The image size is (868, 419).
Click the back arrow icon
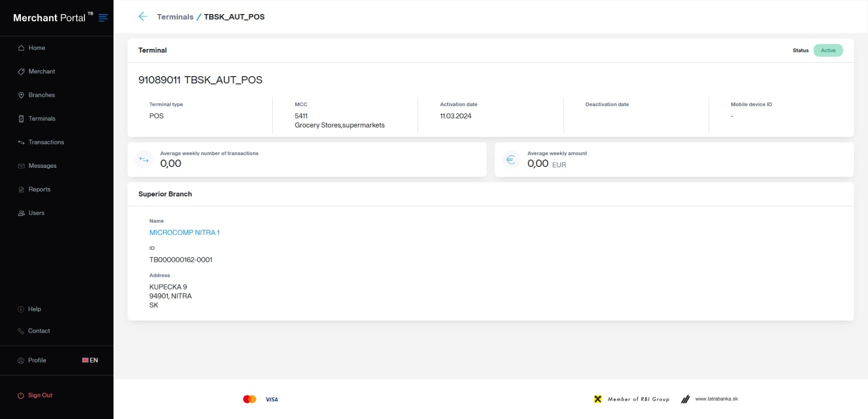[143, 16]
